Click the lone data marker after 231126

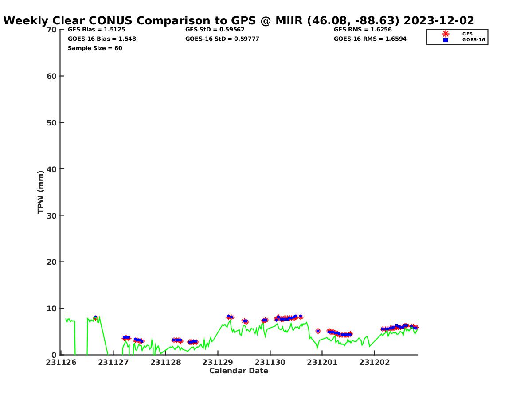[x=95, y=318]
